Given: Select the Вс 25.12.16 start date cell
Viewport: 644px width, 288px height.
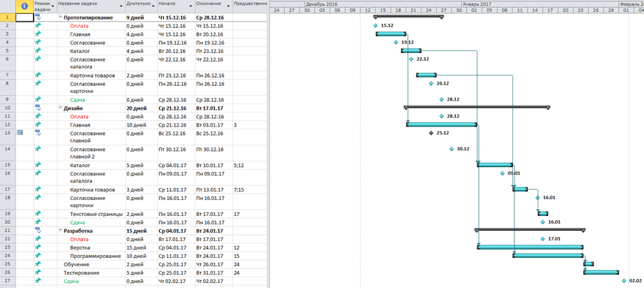Looking at the screenshot, I should (x=176, y=136).
